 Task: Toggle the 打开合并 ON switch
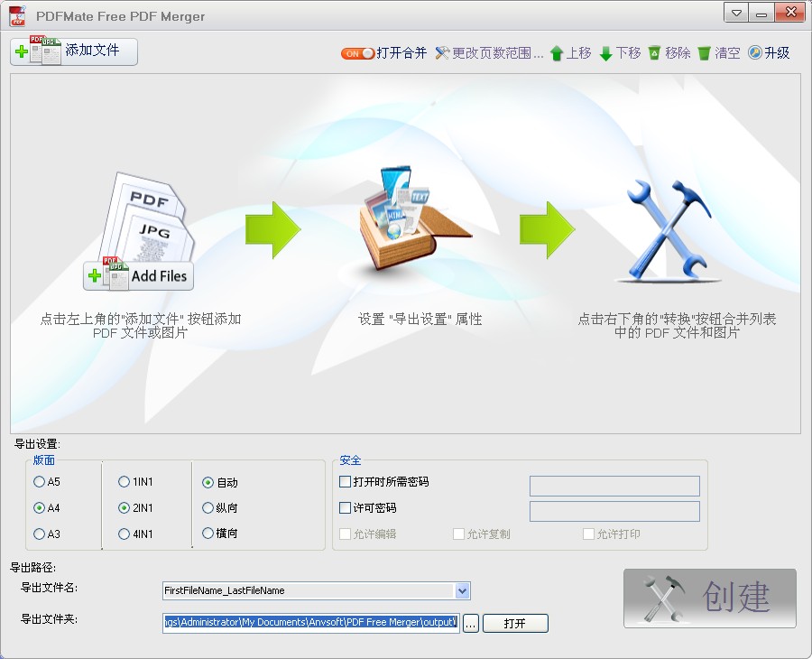[357, 53]
